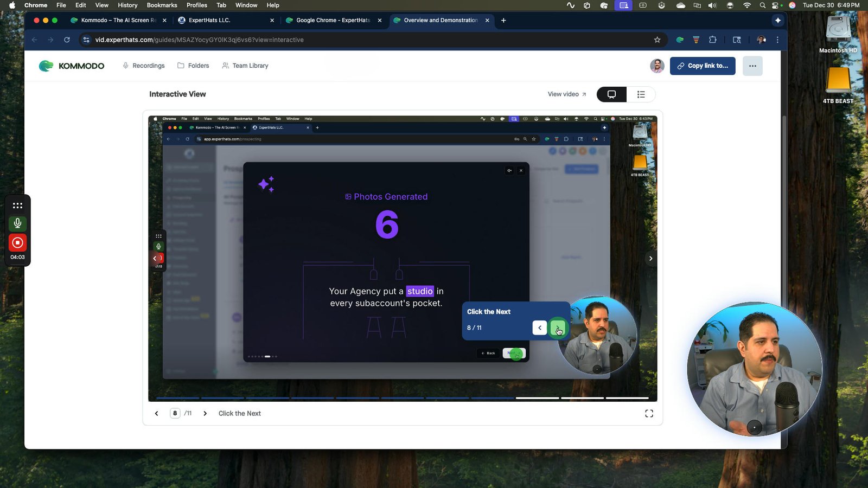This screenshot has height=488, width=868.
Task: Open the recorder widget grid menu
Action: [x=17, y=206]
